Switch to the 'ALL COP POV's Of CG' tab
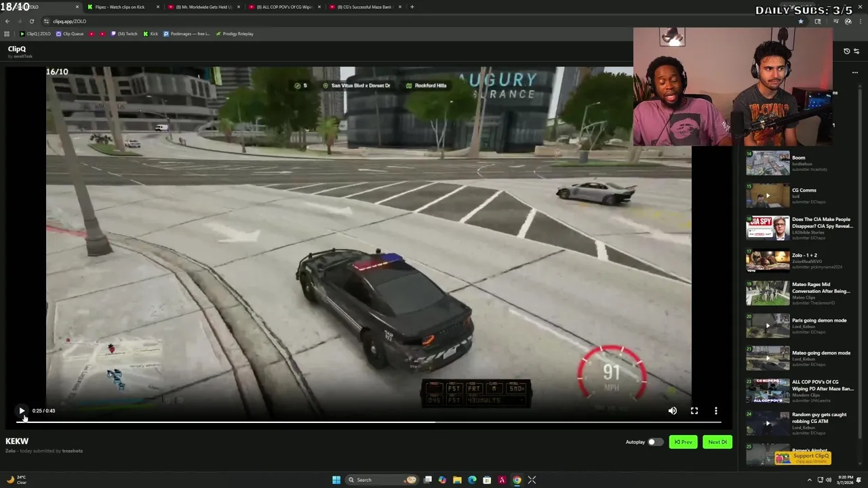 click(x=283, y=7)
